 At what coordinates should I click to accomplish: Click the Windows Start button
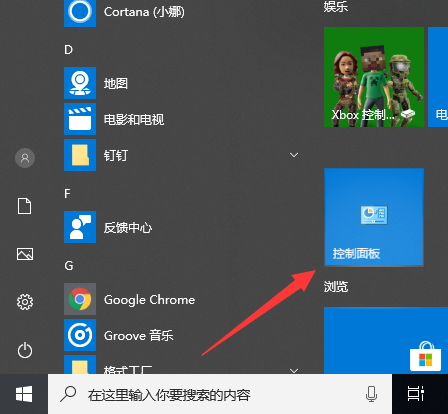24,394
